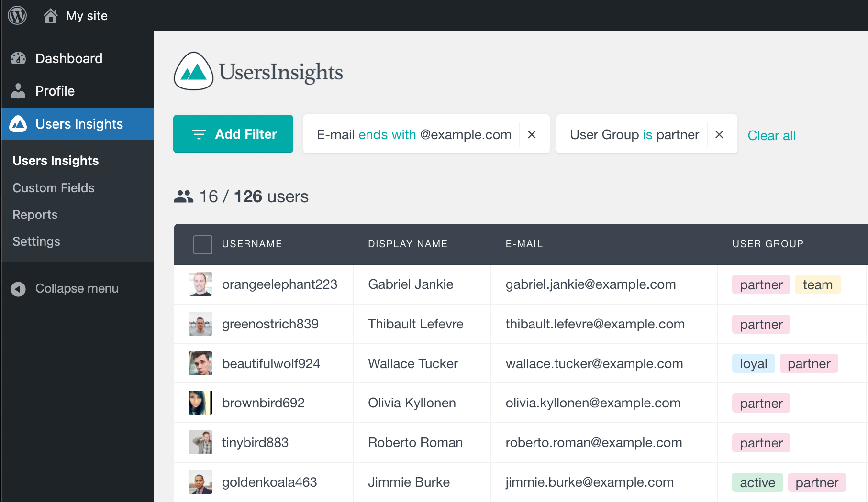Click display name Thibault Lefevre
Viewport: 868px width, 502px height.
(x=415, y=324)
